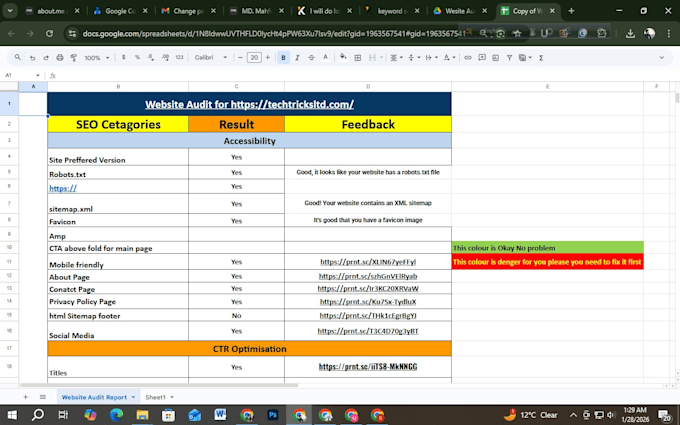Click the Name Box showing A1
Viewport: 680px width, 425px height.
click(23, 75)
